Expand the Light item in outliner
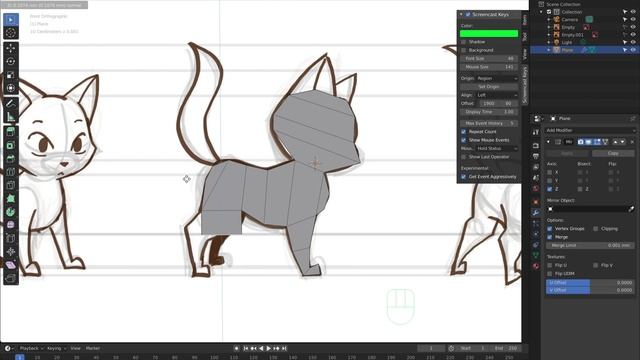The image size is (640, 360). click(549, 42)
